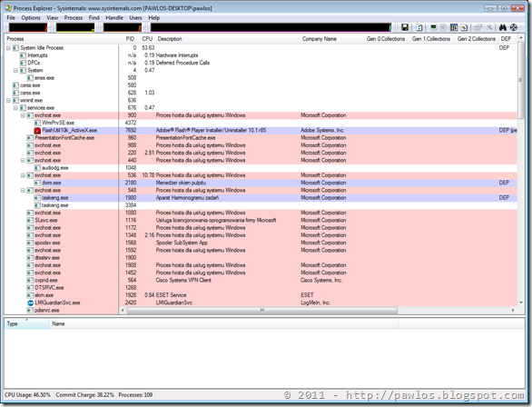This screenshot has width=532, height=407.
Task: Click the horizontal scrollbar thumb of process list
Action: (262, 311)
